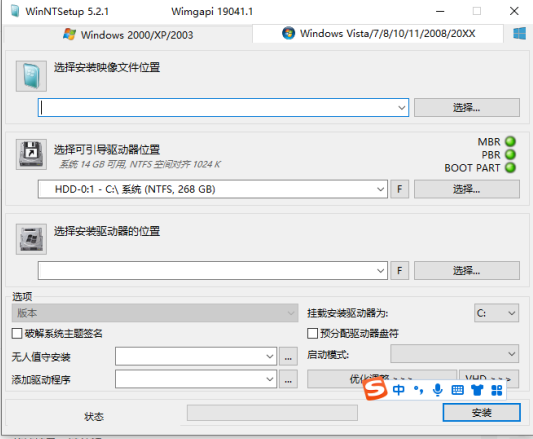Click the Sogou microphone voice input icon
The image size is (533, 439).
[438, 390]
